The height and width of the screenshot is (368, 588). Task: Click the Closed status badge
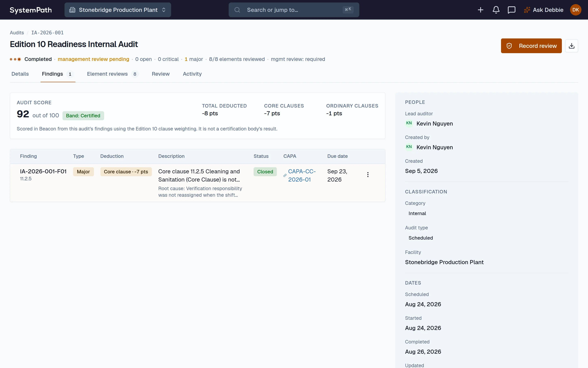[265, 172]
